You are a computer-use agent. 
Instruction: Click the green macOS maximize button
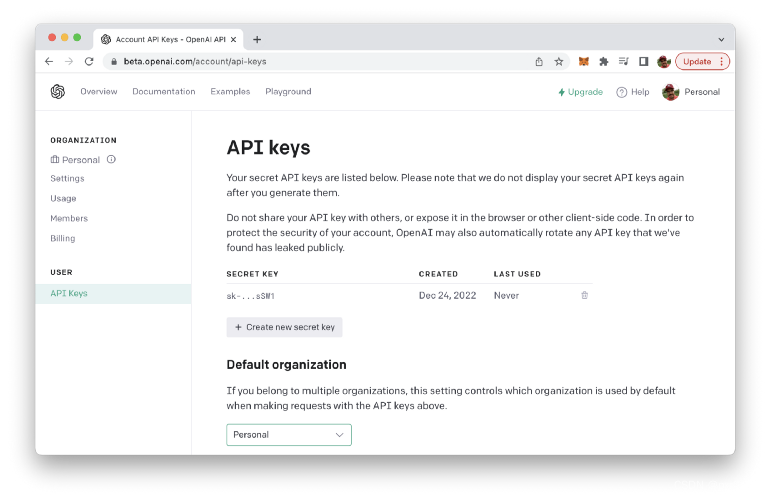[x=77, y=37]
